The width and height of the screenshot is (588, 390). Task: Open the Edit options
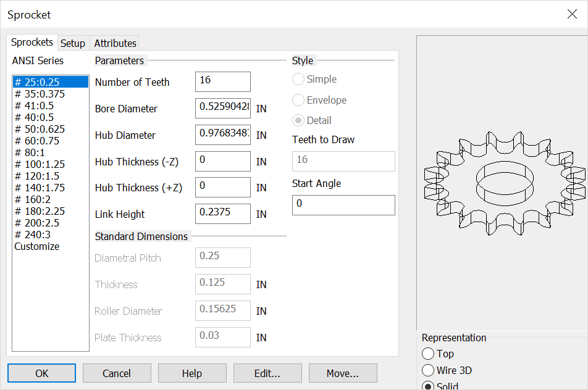coord(267,373)
